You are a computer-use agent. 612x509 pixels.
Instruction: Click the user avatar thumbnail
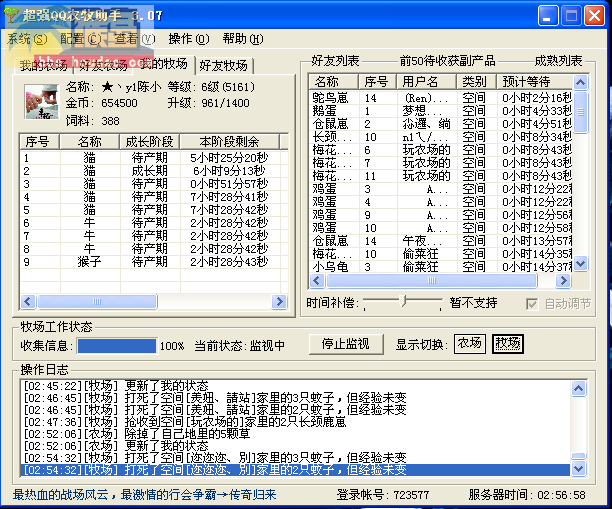click(x=41, y=101)
